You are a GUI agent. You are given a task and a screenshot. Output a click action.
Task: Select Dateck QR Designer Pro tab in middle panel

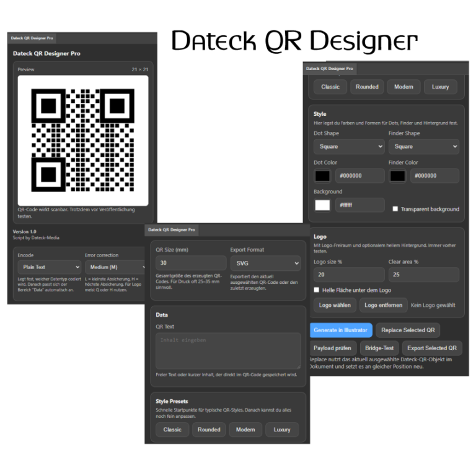pos(172,230)
